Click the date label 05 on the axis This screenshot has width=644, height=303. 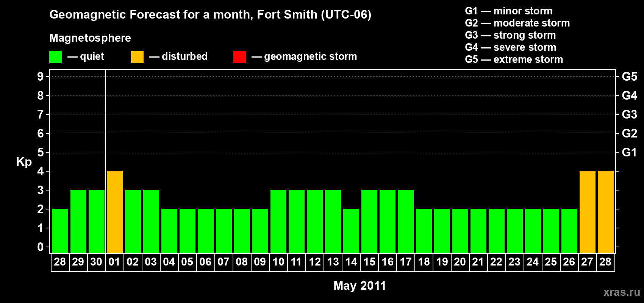pyautogui.click(x=187, y=262)
